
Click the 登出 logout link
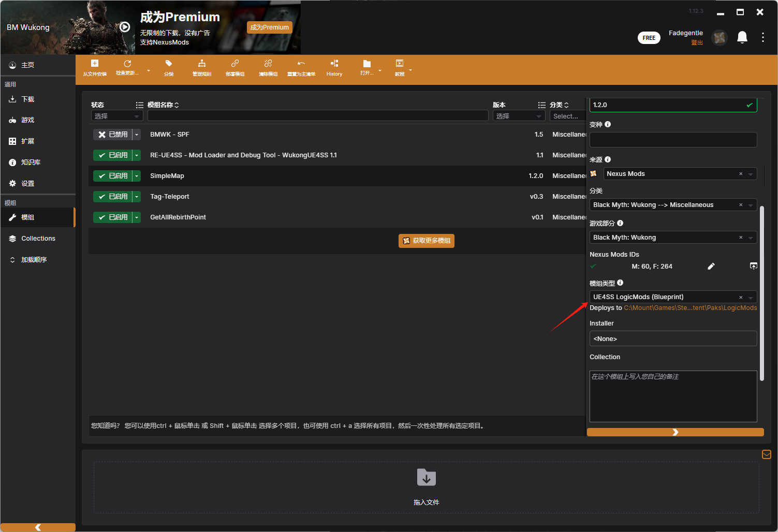[x=697, y=43]
